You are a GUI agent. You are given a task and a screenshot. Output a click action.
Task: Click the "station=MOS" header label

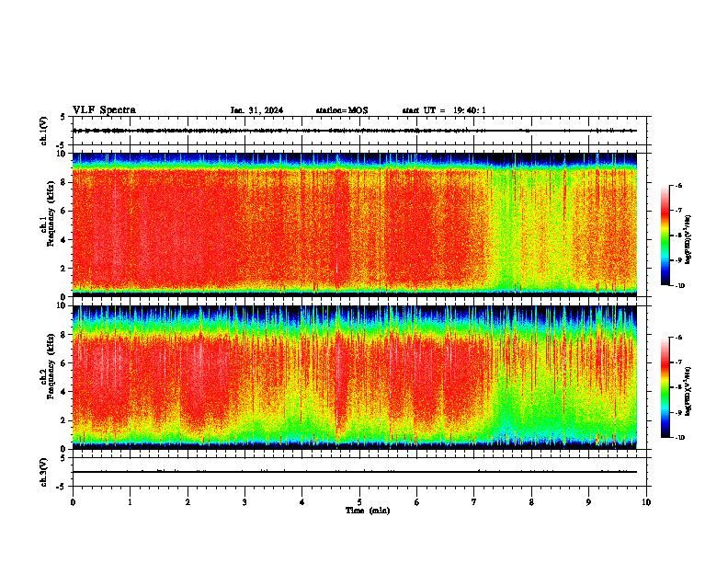342,110
